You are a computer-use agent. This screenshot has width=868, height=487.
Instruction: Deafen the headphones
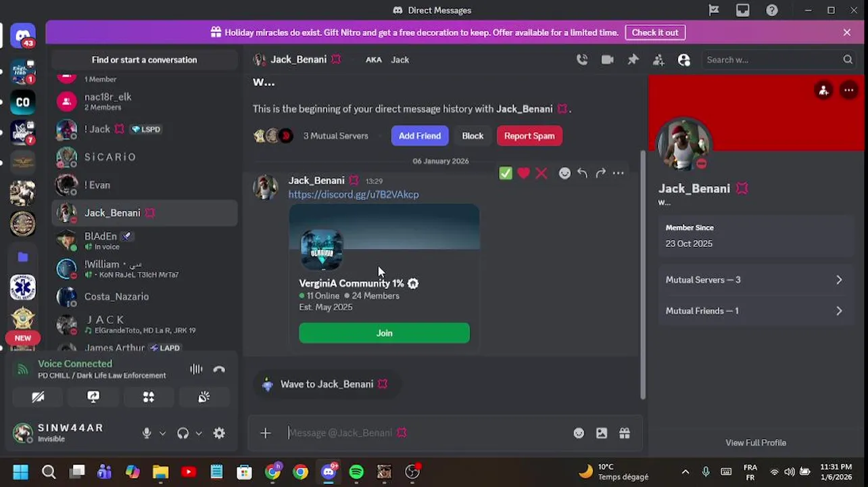tap(183, 434)
